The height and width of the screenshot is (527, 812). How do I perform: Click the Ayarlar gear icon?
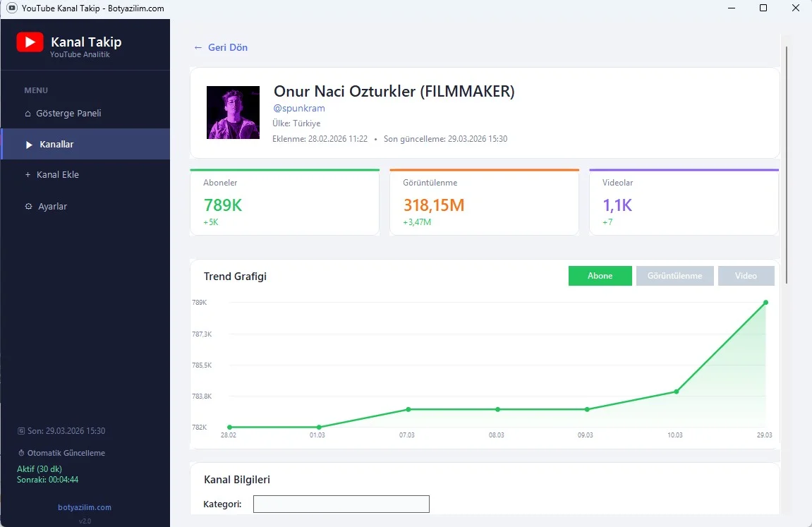(x=28, y=206)
